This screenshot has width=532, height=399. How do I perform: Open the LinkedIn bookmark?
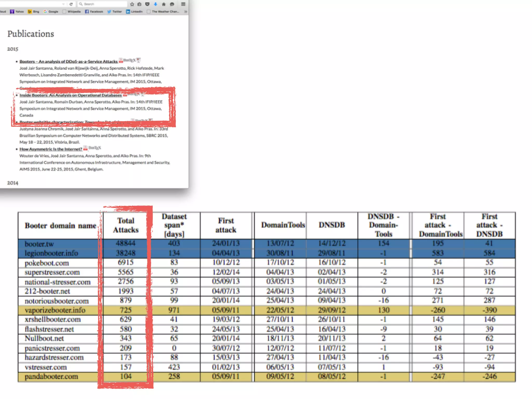click(134, 11)
